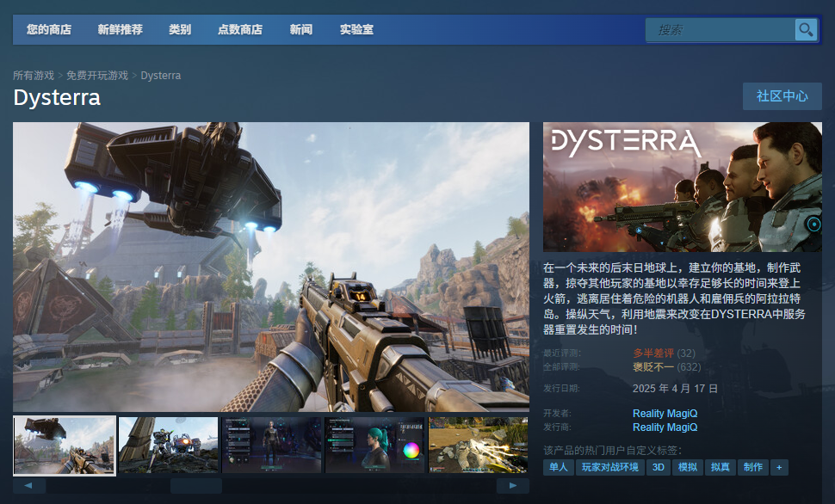
Task: Select the 玩家对战环境 tag
Action: click(610, 467)
